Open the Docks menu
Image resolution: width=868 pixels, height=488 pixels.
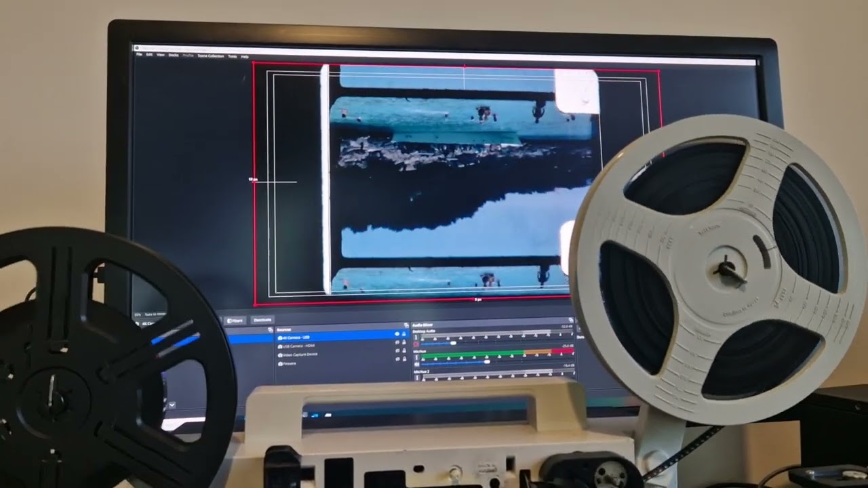click(x=174, y=55)
